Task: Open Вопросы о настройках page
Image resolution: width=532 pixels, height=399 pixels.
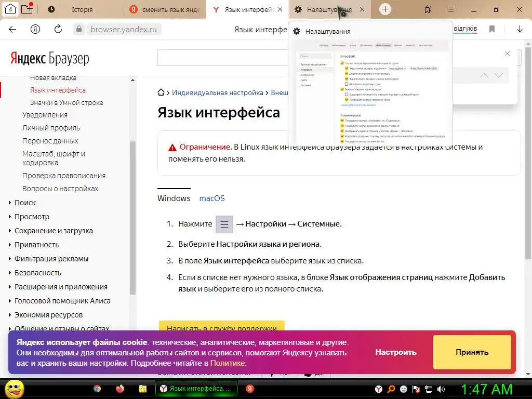Action: 60,189
